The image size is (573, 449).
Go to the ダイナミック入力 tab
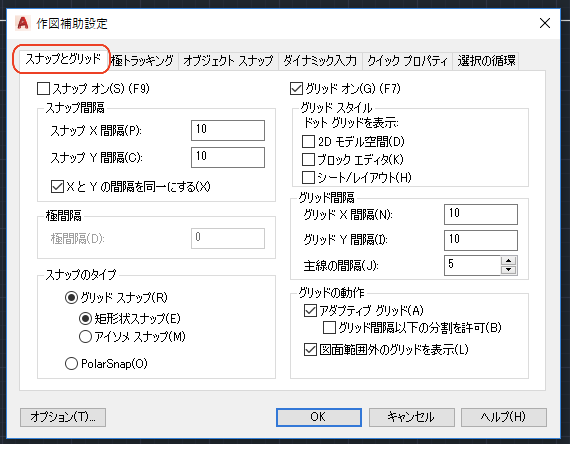(x=320, y=61)
